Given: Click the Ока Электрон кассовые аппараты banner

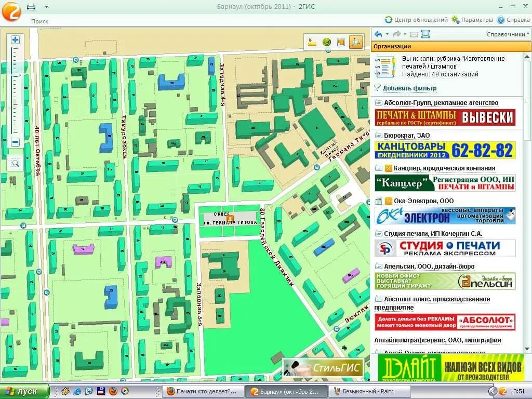Looking at the screenshot, I should [x=445, y=216].
